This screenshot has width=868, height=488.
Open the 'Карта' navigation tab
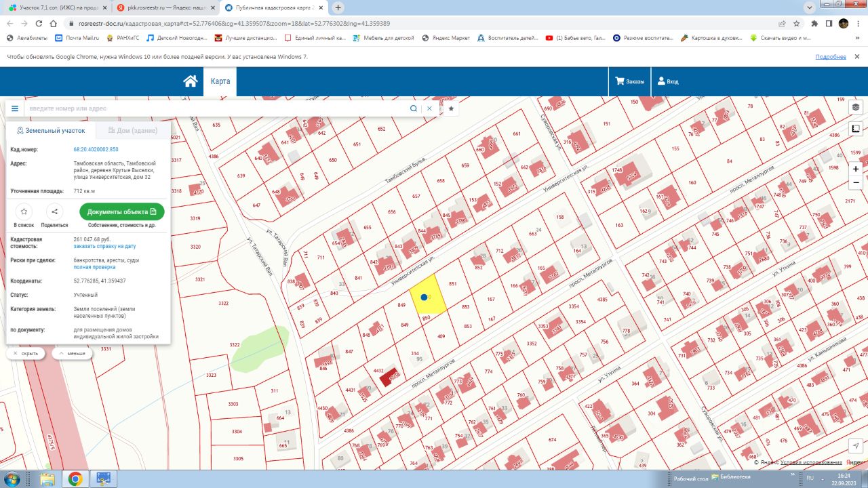[220, 81]
